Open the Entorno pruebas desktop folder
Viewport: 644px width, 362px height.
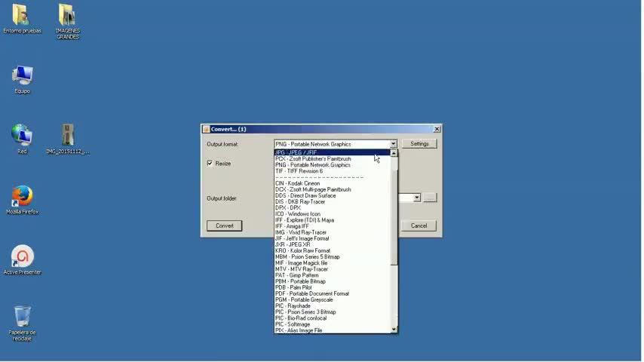(22, 18)
